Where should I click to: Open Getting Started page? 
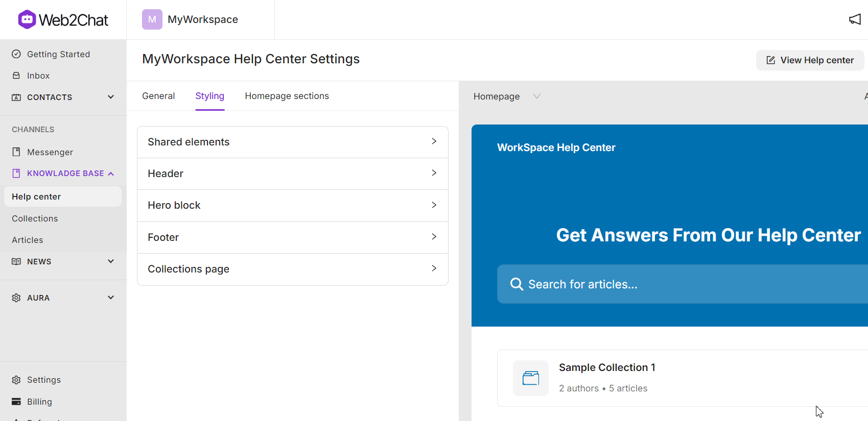58,54
